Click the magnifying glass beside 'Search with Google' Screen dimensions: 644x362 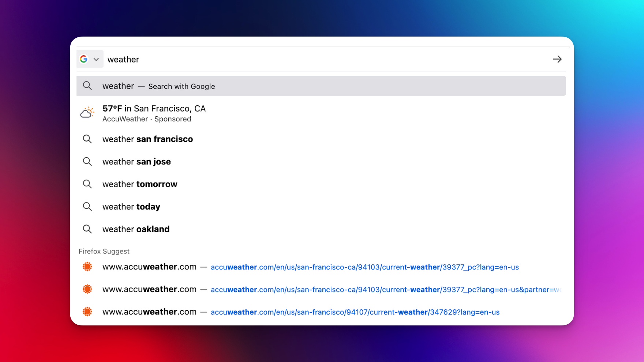click(x=87, y=86)
